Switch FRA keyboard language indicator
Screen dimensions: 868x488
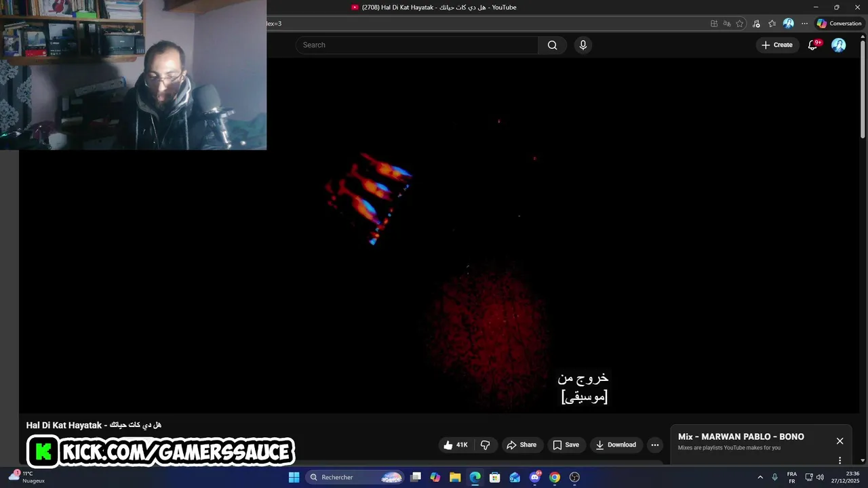(x=792, y=477)
